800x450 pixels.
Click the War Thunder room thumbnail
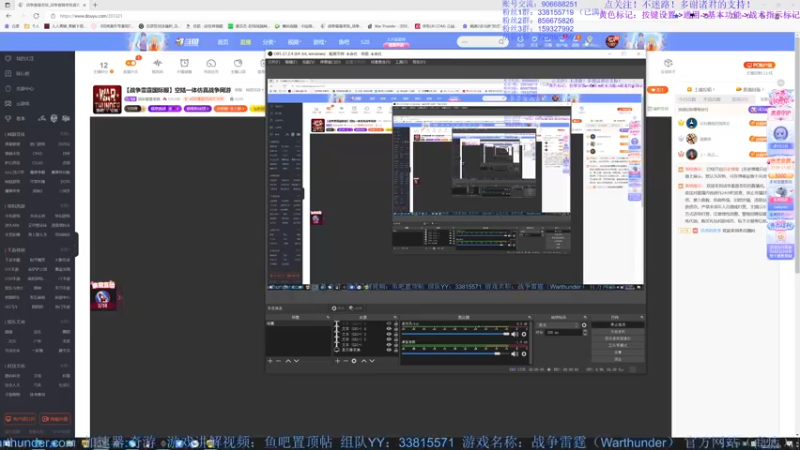107,99
